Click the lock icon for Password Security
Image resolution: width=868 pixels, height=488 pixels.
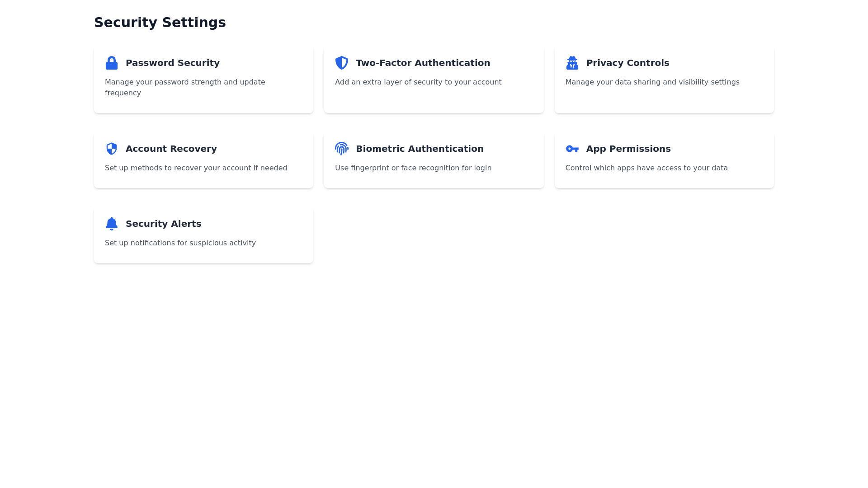tap(111, 63)
